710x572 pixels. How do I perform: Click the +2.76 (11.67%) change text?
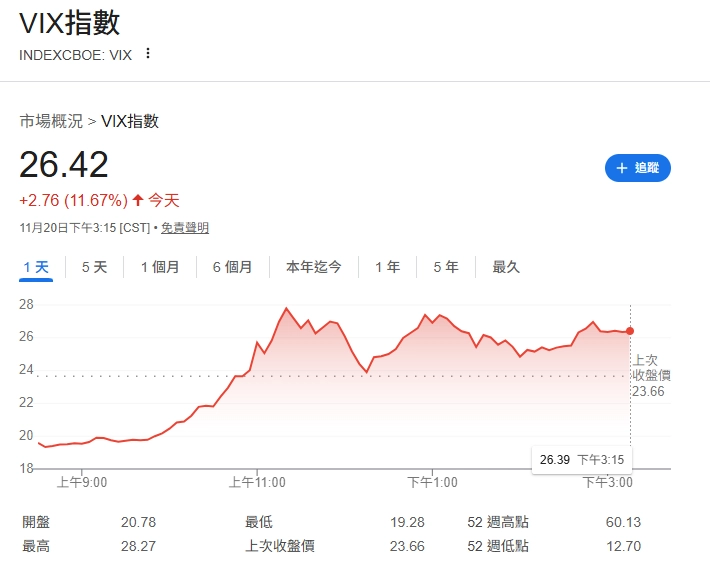click(73, 200)
